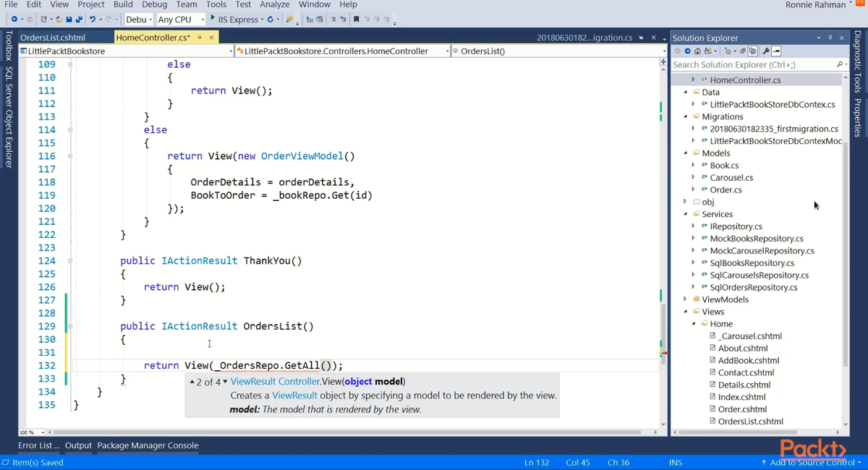Click Solution Explorer Forward navigation icon
The height and width of the screenshot is (470, 868).
point(687,51)
